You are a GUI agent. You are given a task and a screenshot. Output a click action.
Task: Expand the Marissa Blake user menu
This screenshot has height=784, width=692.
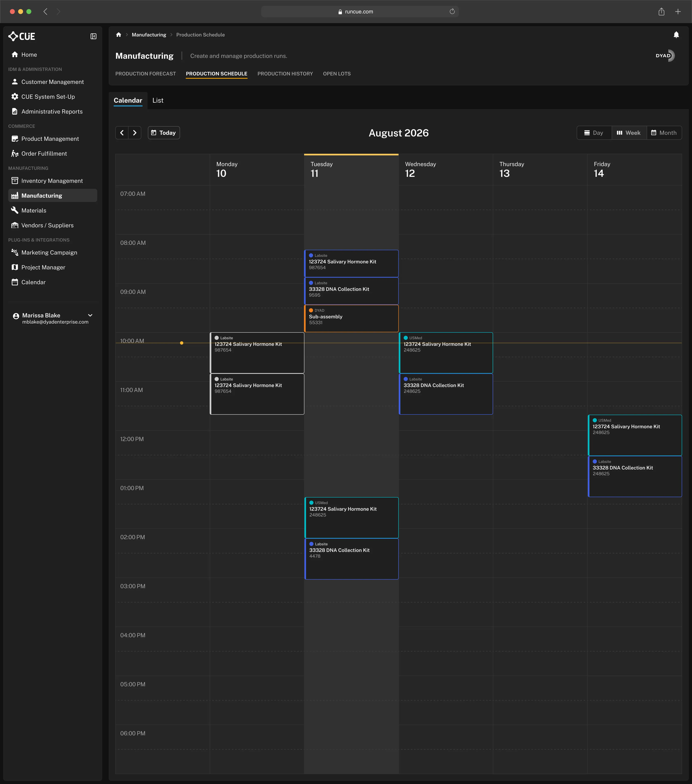click(x=90, y=315)
